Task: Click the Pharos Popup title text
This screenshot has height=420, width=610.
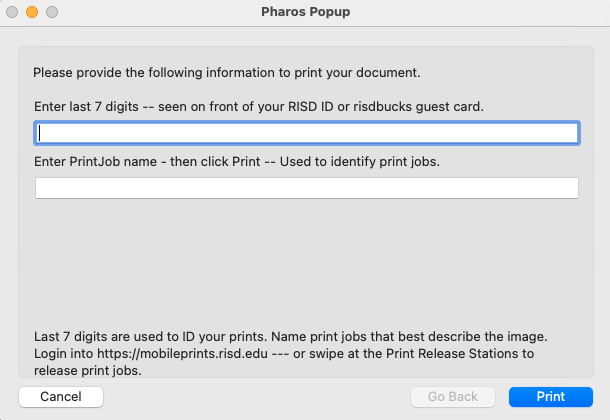Action: tap(305, 12)
